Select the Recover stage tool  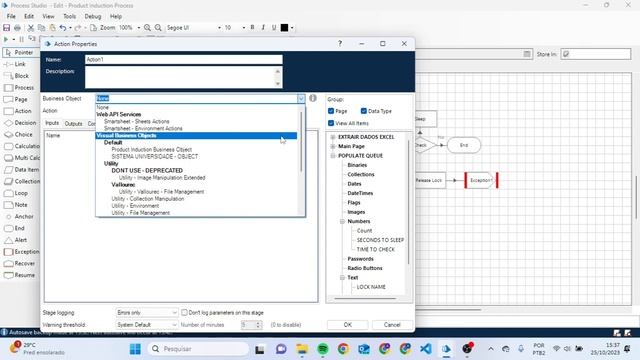[20, 263]
